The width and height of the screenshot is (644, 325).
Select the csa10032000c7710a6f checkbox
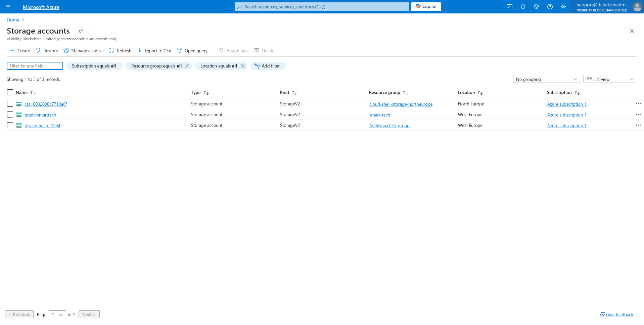point(10,104)
